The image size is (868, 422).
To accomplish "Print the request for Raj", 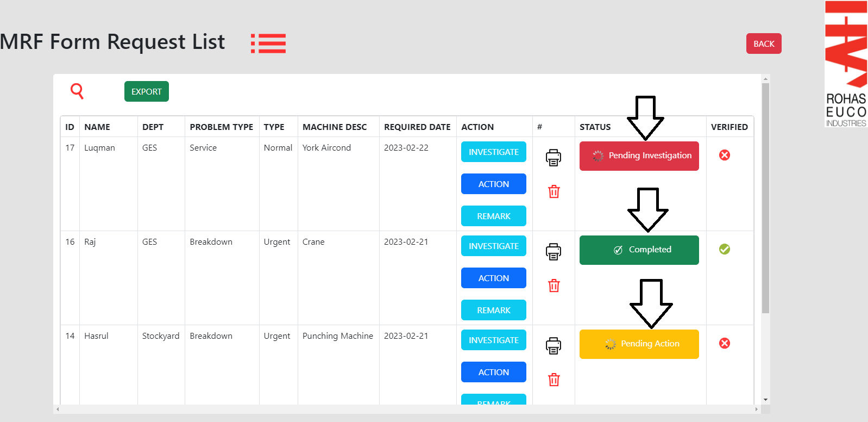I will (553, 252).
